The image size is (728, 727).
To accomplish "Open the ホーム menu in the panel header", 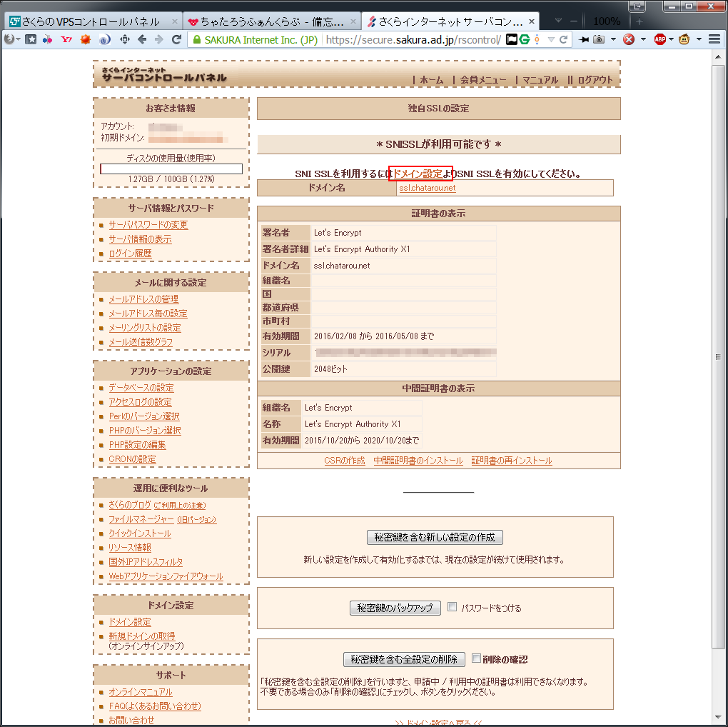I will tap(431, 80).
